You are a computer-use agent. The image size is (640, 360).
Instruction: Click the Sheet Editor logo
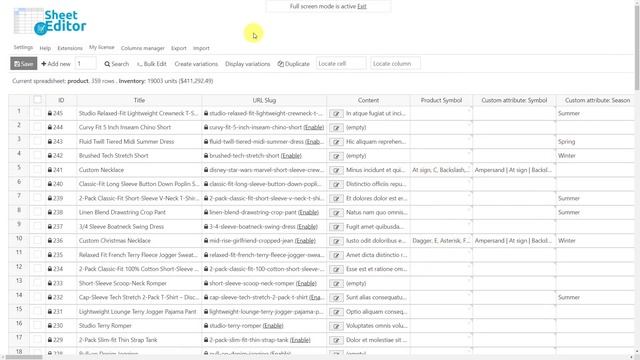click(50, 22)
